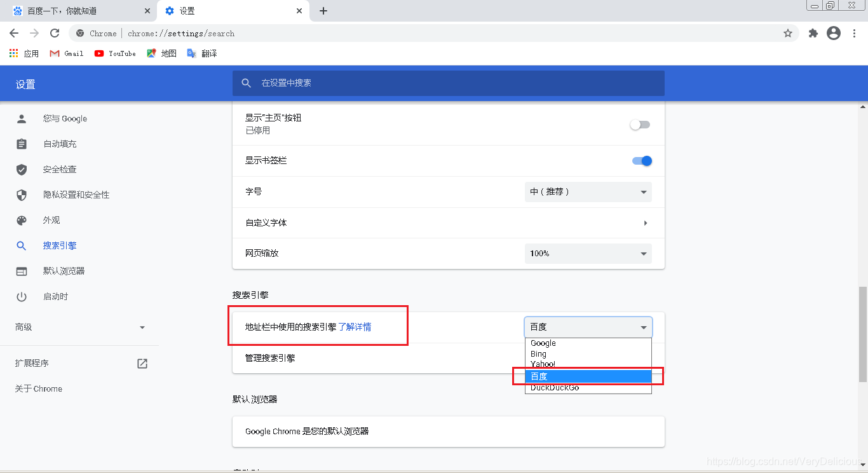
Task: Click the external-link icon beside 扩展程序
Action: click(142, 364)
